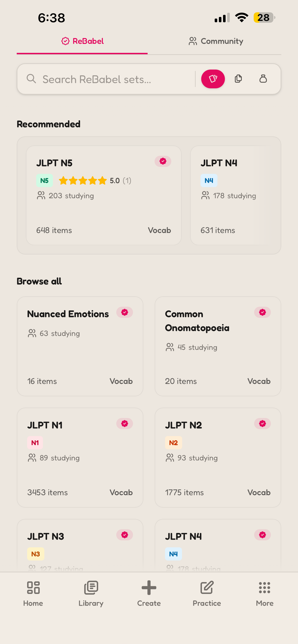Select the '631 items' text

click(x=218, y=230)
